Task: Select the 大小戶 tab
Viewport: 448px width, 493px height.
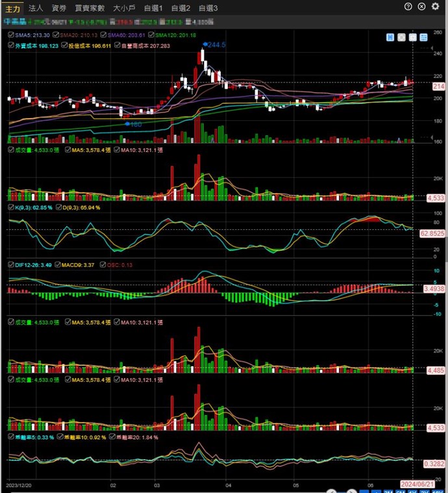Action: [124, 8]
